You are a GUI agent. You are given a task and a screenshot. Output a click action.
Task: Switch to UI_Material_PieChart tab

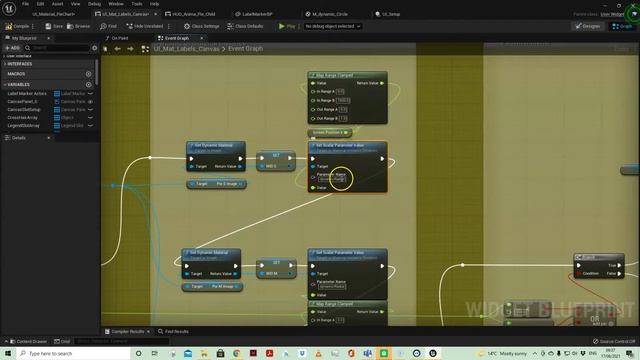(53, 14)
